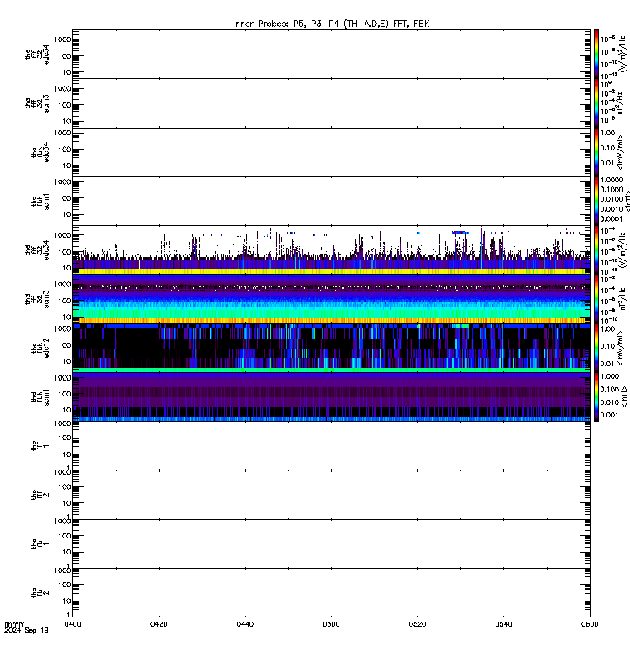Viewport: 630px width, 672px height.
Task: Click the thd fbk scm1 color bar
Action: 596,396
